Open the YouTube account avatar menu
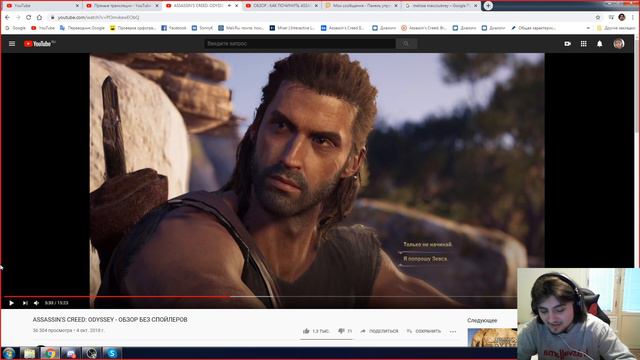 pos(619,44)
